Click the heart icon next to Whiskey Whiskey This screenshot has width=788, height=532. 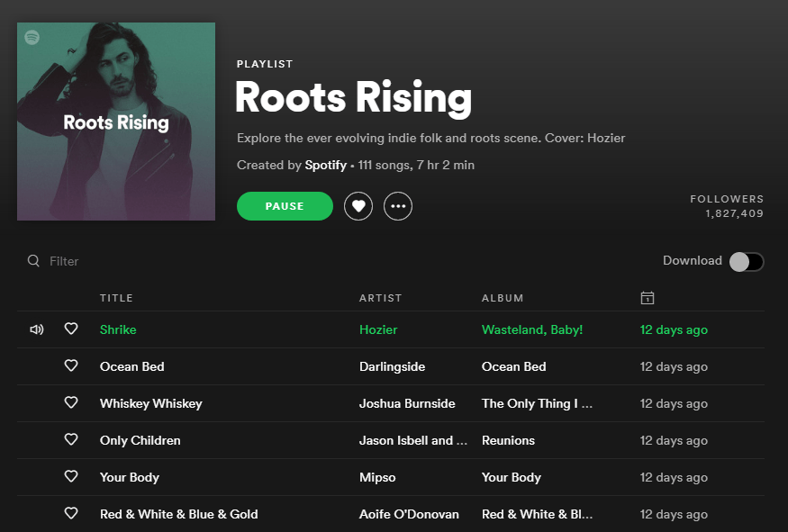71,402
